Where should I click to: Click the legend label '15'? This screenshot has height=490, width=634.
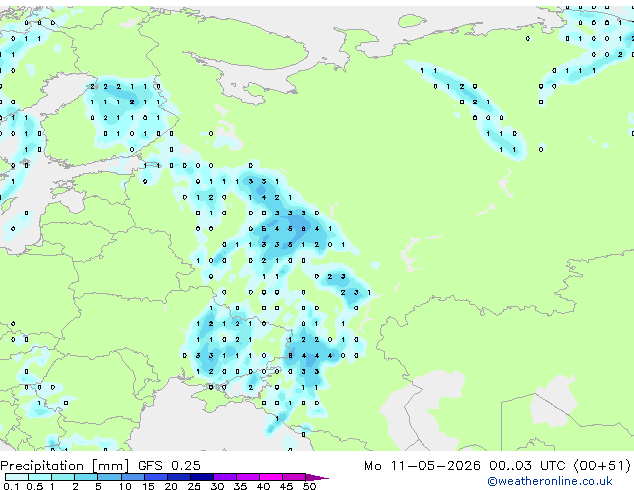point(148,486)
